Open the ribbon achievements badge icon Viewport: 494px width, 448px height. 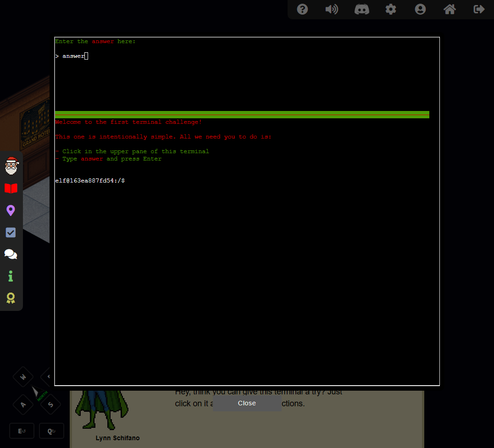pos(11,298)
